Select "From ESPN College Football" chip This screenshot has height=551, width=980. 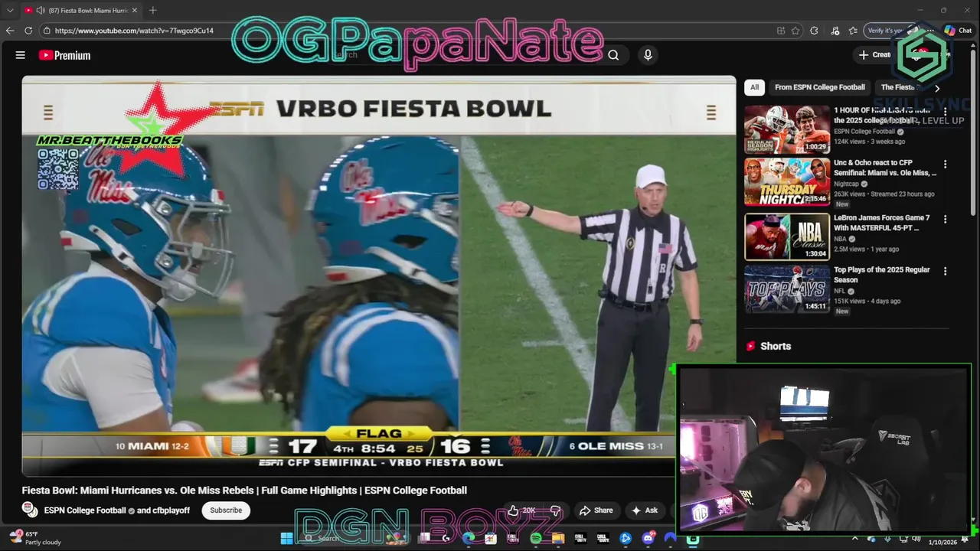coord(819,87)
